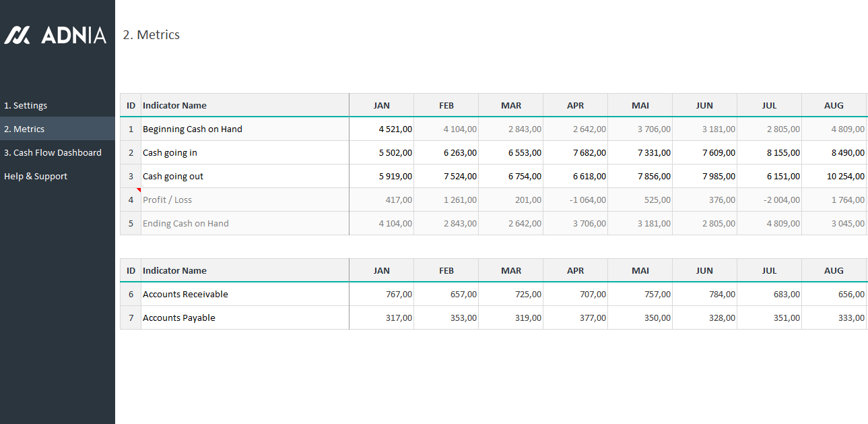Click the ADNIA logo
Image resolution: width=868 pixels, height=424 pixels.
click(x=55, y=35)
